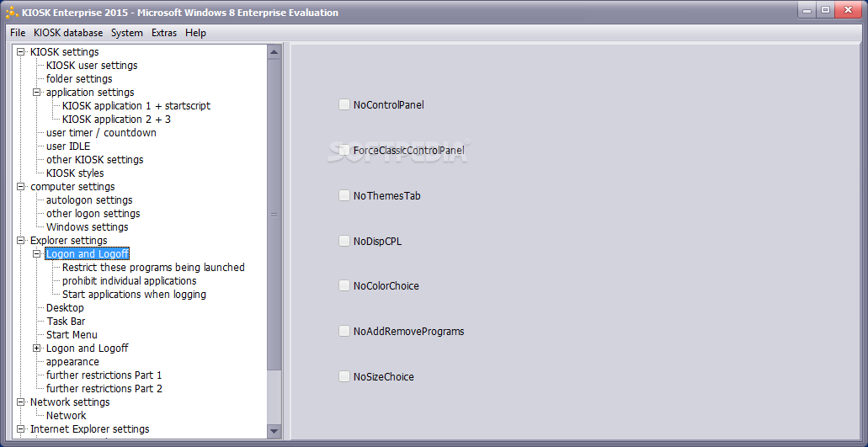Select the user IDLE item

(x=68, y=146)
